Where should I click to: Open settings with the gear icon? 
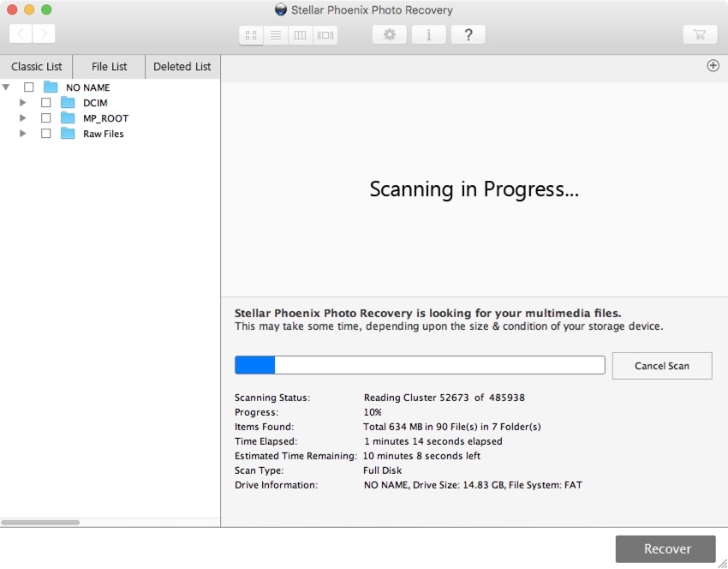click(x=390, y=34)
